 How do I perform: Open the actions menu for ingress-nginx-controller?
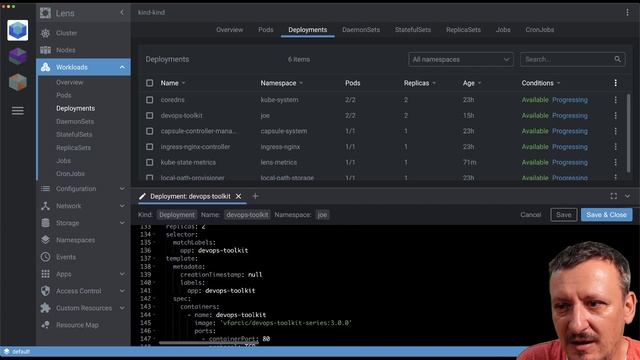tap(616, 147)
